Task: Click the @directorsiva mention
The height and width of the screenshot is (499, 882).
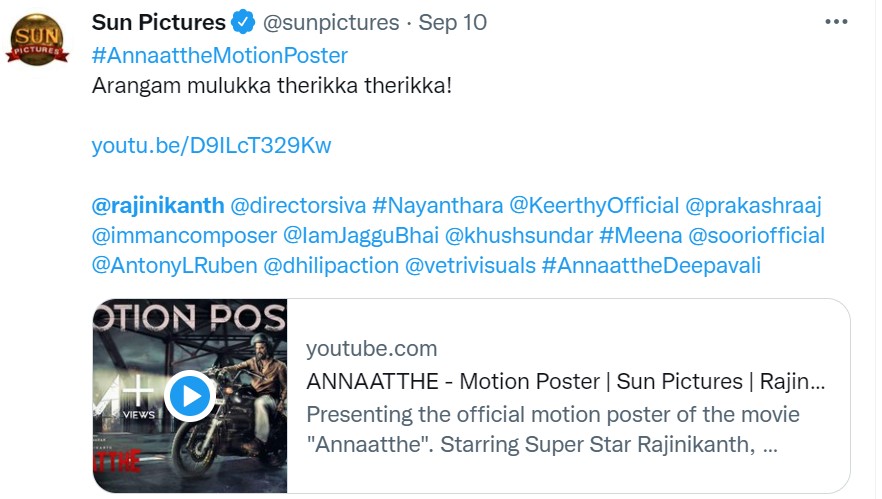Action: click(297, 206)
